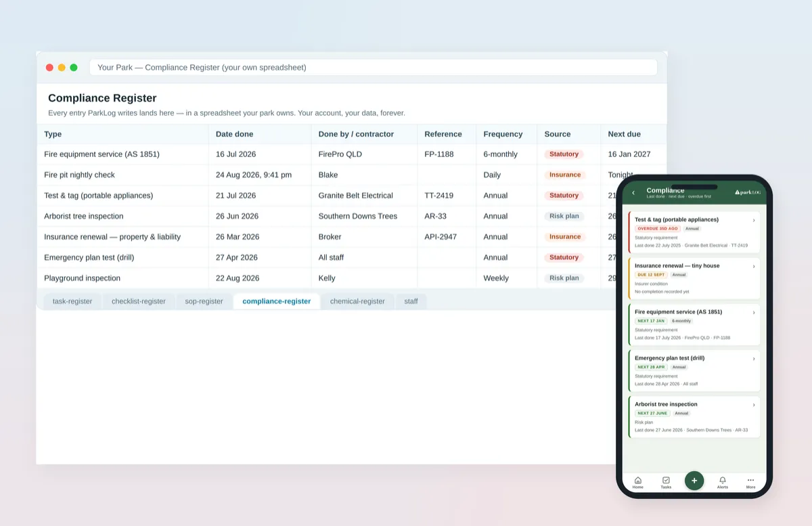Select Arborist tree inspection table cell
The width and height of the screenshot is (812, 526).
122,216
